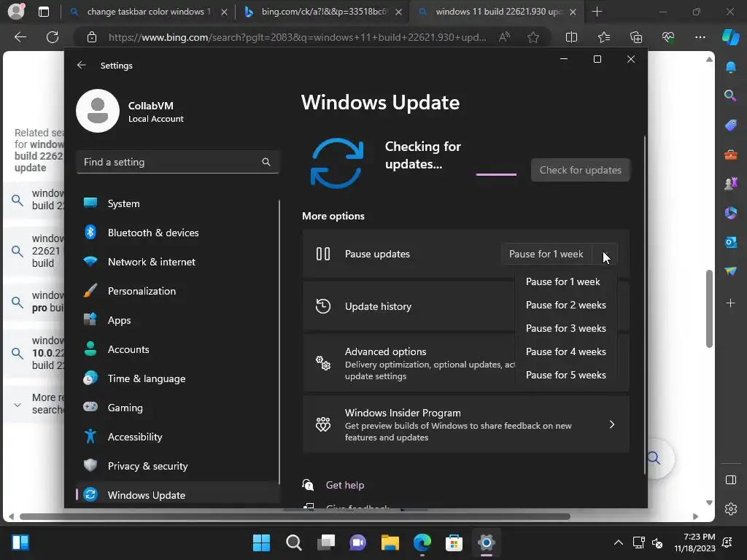Open Apps settings

click(177, 320)
